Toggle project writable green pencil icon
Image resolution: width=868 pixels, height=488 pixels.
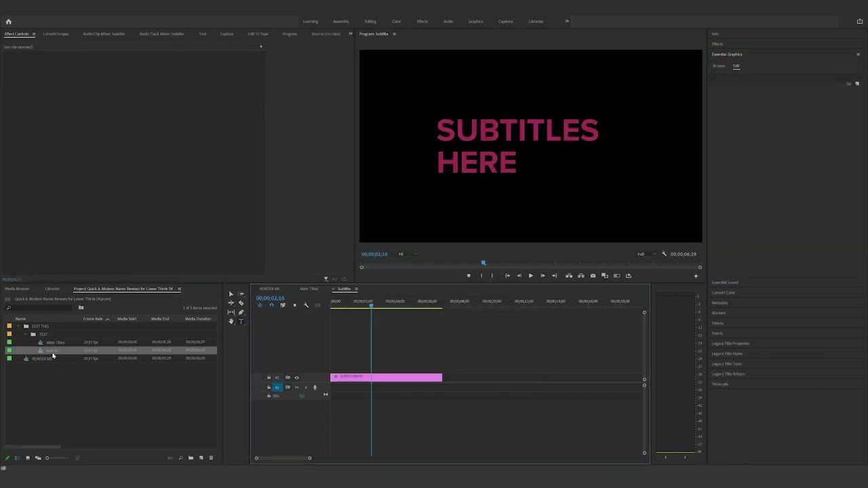[7, 458]
